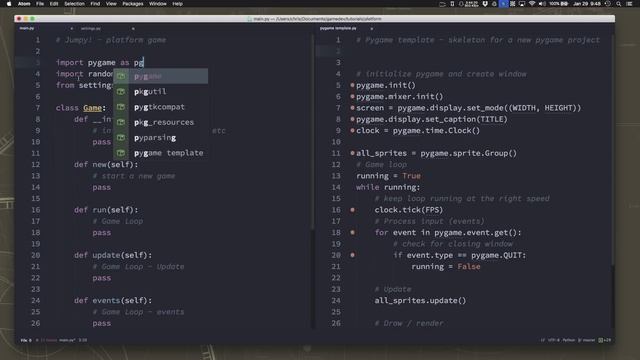This screenshot has height=360, width=640.
Task: Click the marker dot beside pygame.init()
Action: click(352, 85)
